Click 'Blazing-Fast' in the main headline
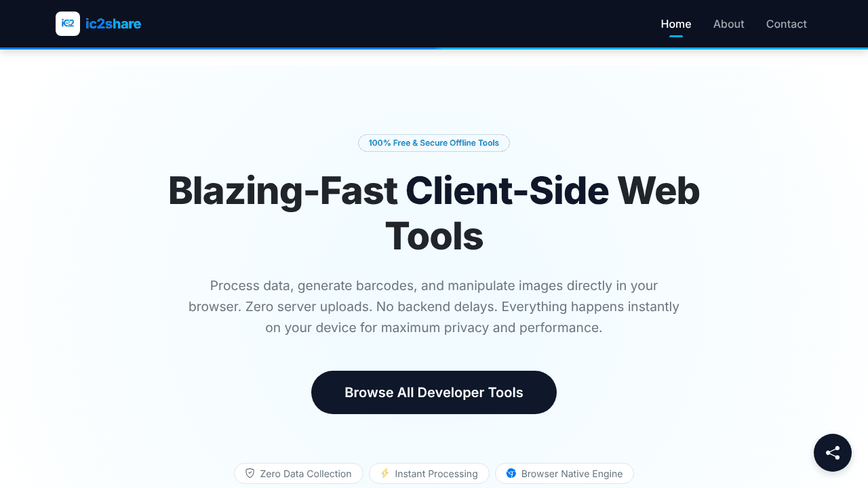This screenshot has height=488, width=868. coord(283,190)
